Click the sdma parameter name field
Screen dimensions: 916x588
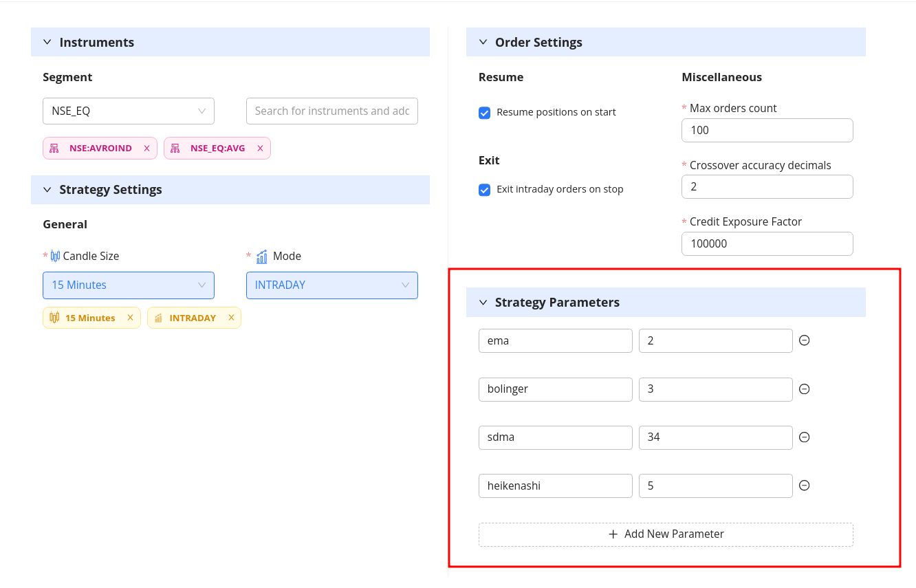(x=556, y=437)
